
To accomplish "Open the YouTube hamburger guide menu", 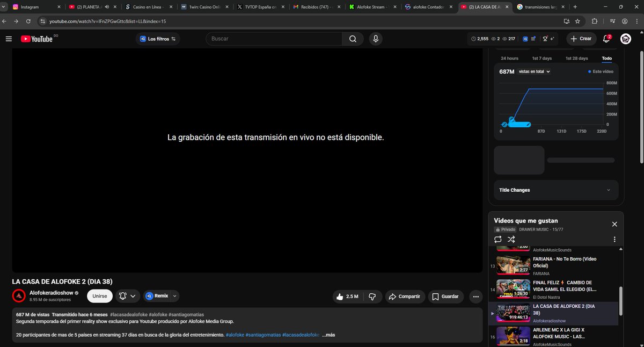I will (9, 39).
